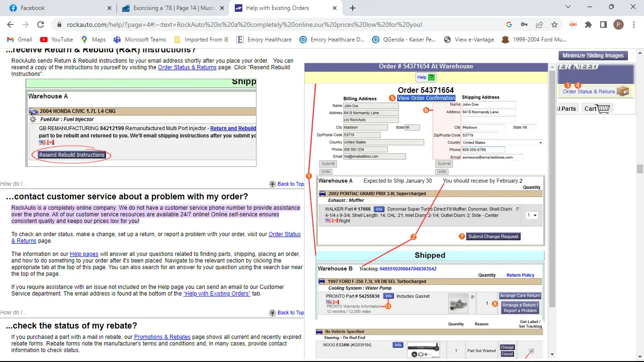
Task: Open Maps bookmark
Action: pyautogui.click(x=93, y=40)
